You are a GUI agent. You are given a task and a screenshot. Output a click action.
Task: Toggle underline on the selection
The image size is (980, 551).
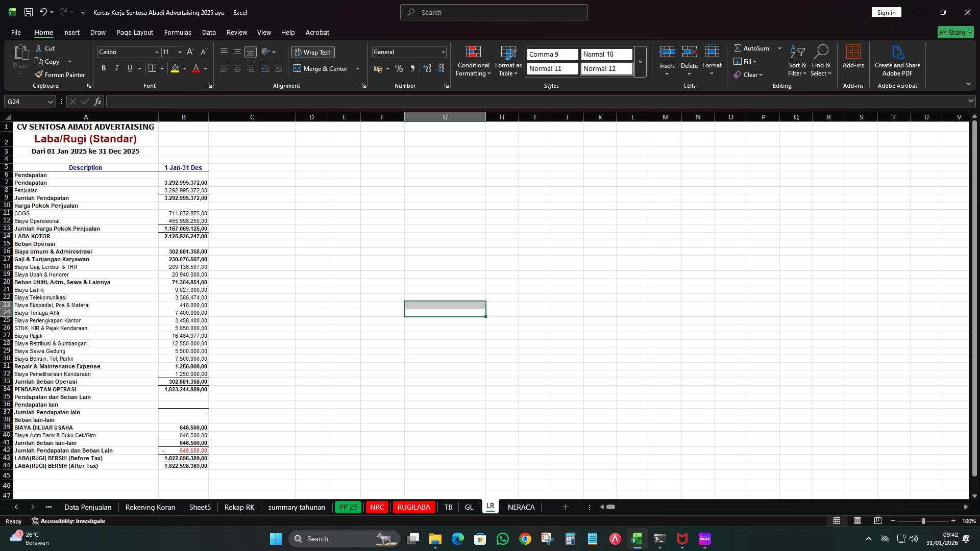click(129, 68)
